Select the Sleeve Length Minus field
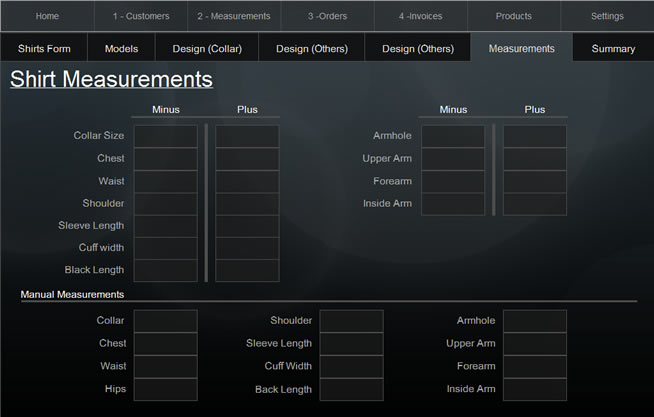The height and width of the screenshot is (417, 654). 166,226
